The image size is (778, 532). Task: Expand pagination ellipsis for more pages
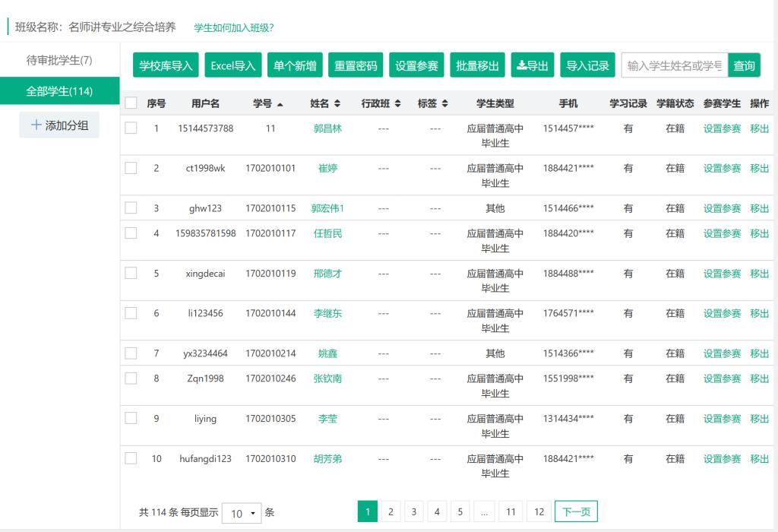484,512
